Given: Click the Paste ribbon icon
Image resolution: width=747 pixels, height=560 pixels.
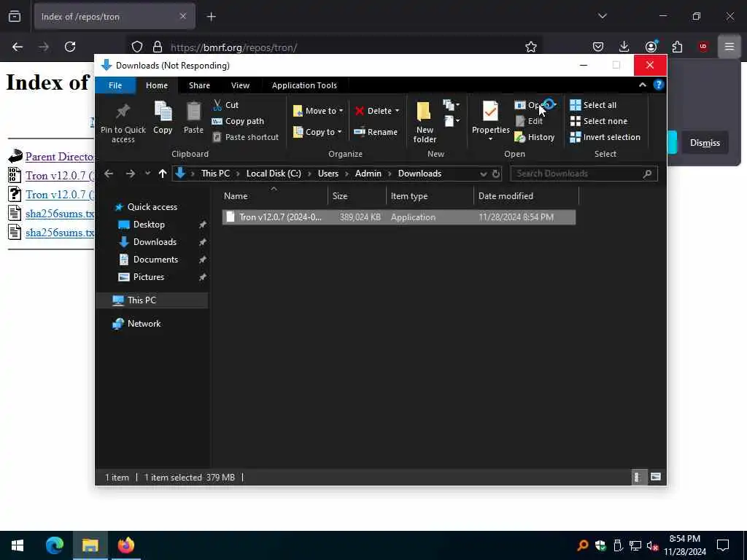Looking at the screenshot, I should coord(193,118).
